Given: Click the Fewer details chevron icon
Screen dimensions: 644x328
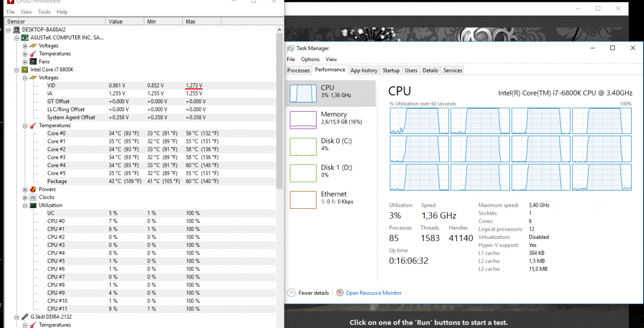Looking at the screenshot, I should [291, 293].
